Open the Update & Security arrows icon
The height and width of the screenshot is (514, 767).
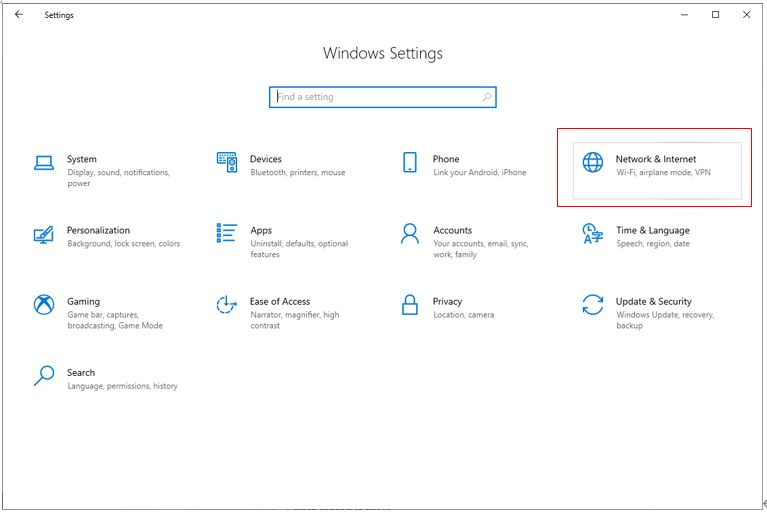[x=592, y=305]
